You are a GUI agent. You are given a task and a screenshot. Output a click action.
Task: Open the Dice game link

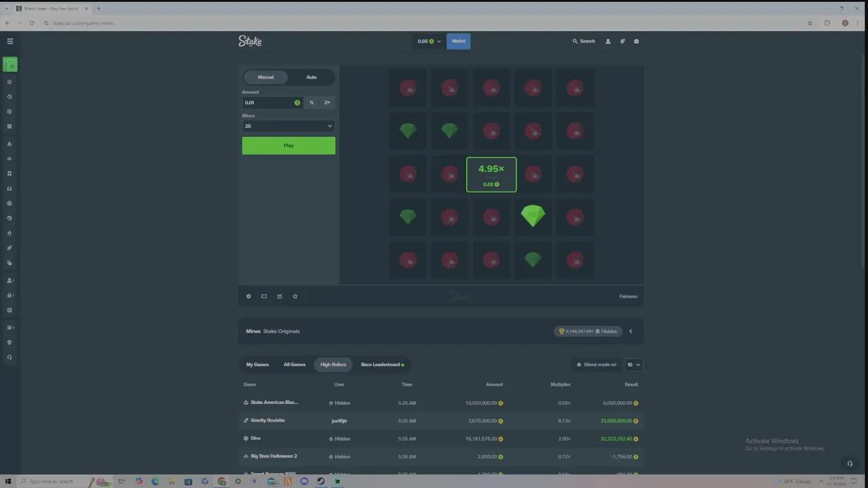pyautogui.click(x=256, y=439)
